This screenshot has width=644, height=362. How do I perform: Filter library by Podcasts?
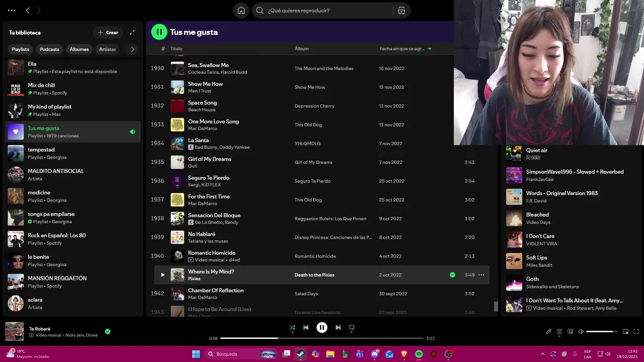click(x=49, y=49)
